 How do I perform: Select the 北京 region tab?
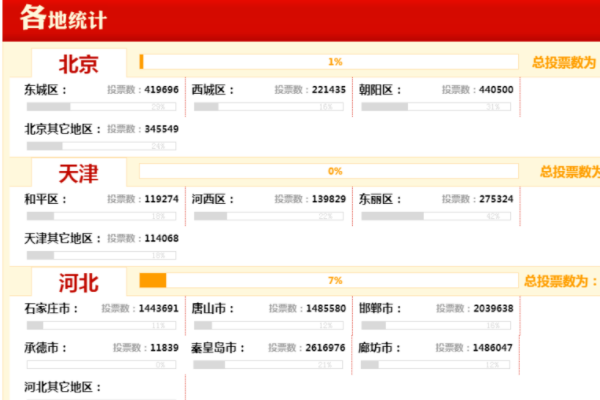[x=78, y=64]
